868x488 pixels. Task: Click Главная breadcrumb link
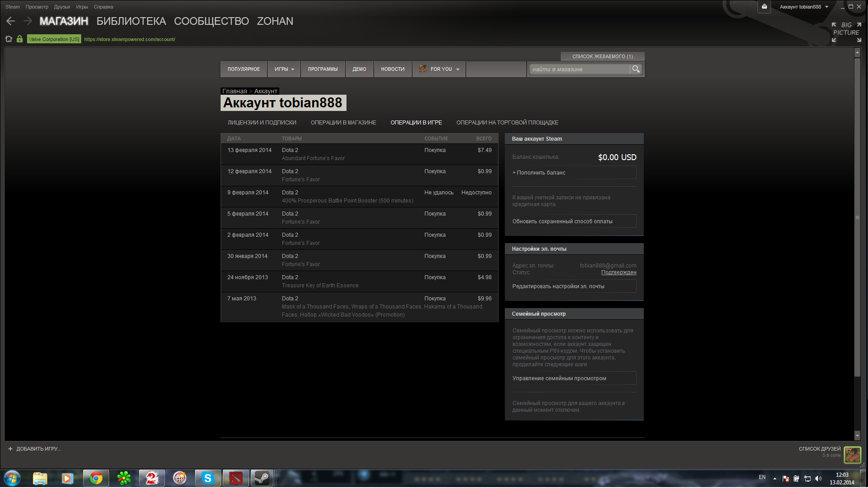click(235, 91)
